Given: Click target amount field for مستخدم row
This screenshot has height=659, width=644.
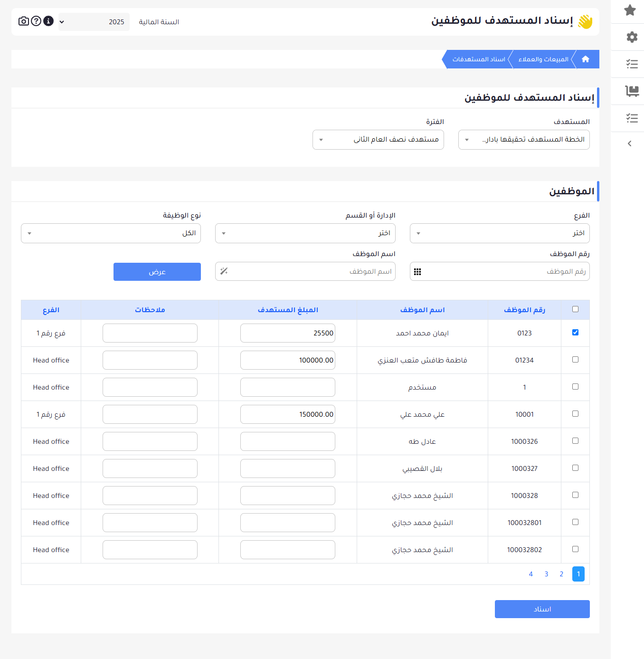Looking at the screenshot, I should tap(288, 387).
